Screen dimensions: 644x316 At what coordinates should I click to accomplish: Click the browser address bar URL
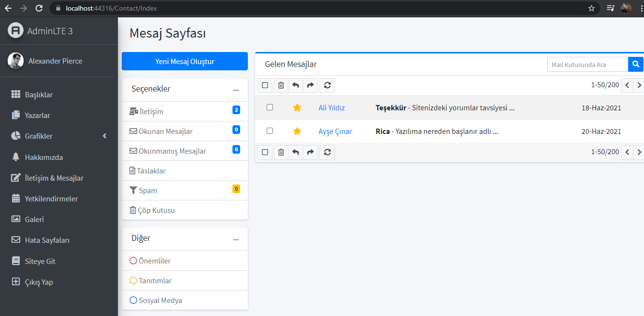[x=111, y=8]
